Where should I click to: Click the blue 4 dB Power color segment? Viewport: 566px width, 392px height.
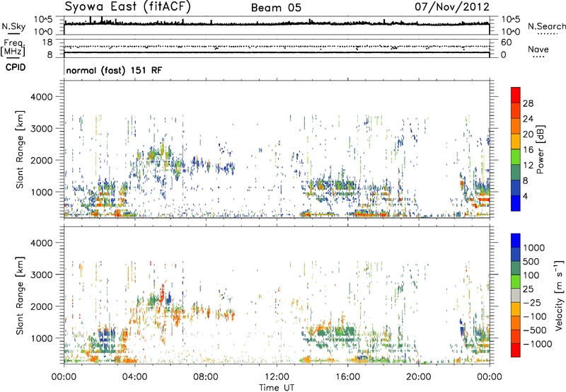point(516,203)
